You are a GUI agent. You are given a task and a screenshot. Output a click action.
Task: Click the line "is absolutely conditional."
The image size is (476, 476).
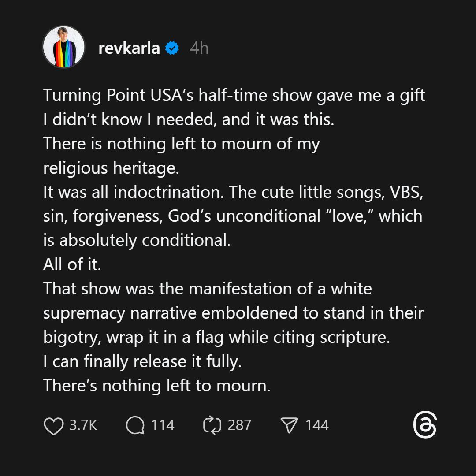pyautogui.click(x=137, y=240)
